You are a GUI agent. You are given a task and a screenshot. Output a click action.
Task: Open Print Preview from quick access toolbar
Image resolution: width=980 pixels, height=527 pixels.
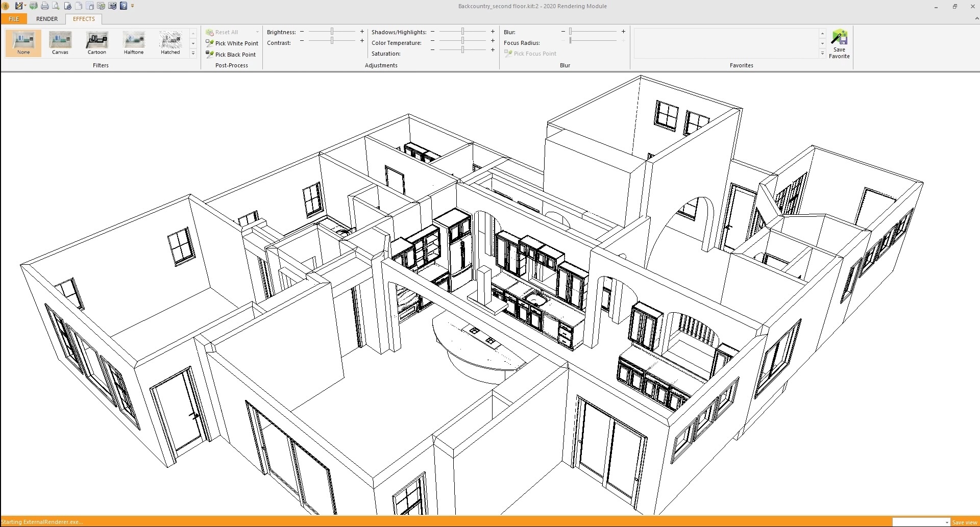(x=56, y=6)
